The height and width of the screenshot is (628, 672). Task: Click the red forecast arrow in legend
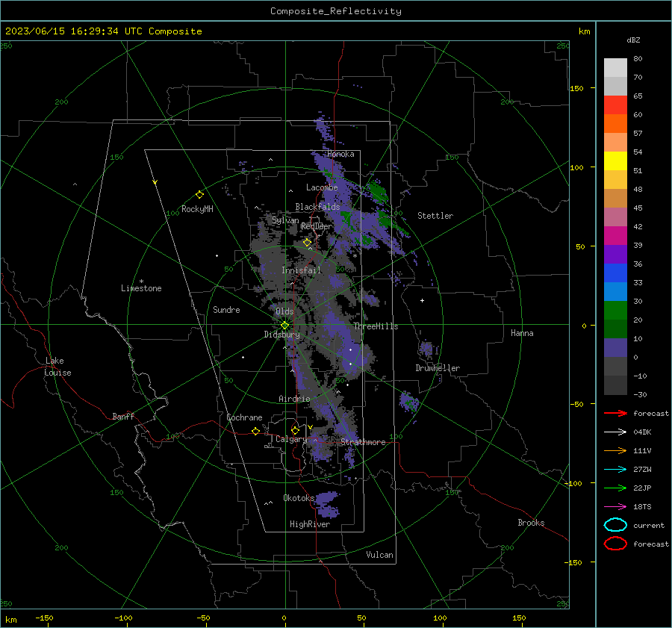[615, 413]
